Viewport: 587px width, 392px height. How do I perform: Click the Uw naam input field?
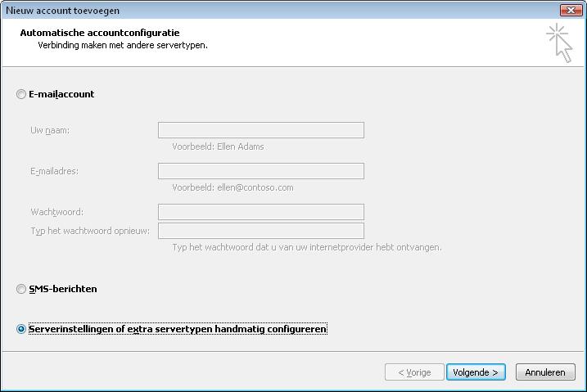tap(261, 130)
